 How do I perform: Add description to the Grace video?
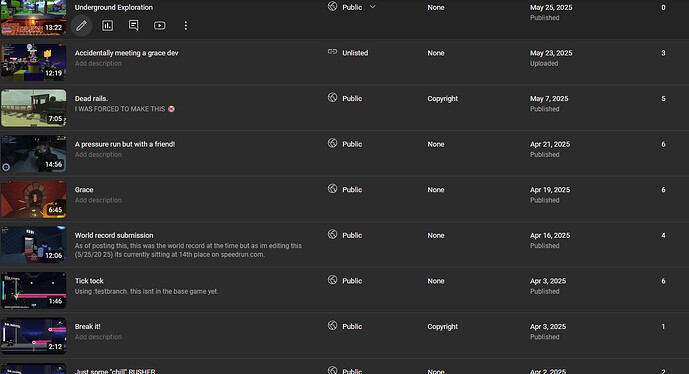[x=98, y=200]
